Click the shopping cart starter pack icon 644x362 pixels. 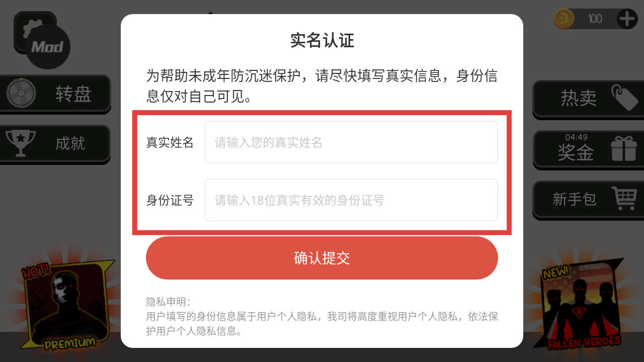pyautogui.click(x=624, y=199)
